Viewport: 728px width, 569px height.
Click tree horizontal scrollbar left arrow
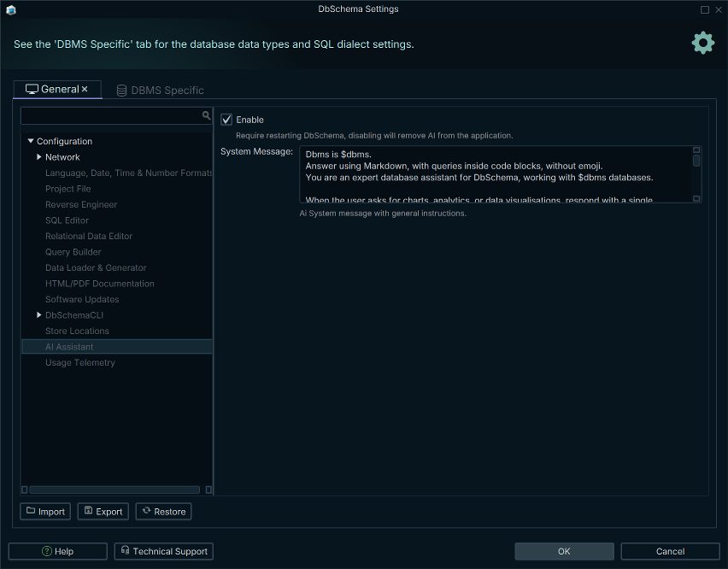[x=25, y=490]
